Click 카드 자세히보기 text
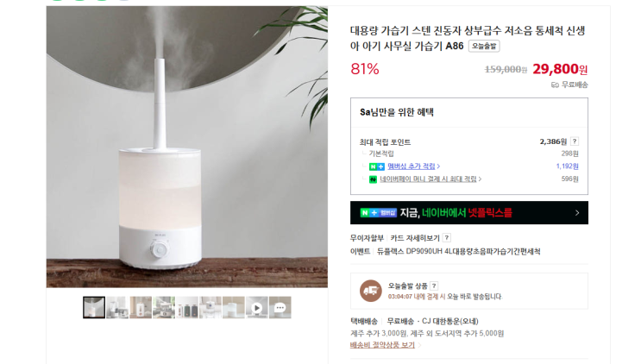Viewport: 641px width, 364px height. pyautogui.click(x=415, y=238)
